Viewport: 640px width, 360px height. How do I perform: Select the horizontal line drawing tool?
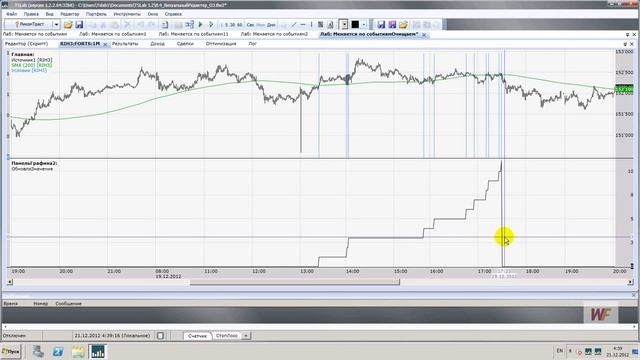303,25
